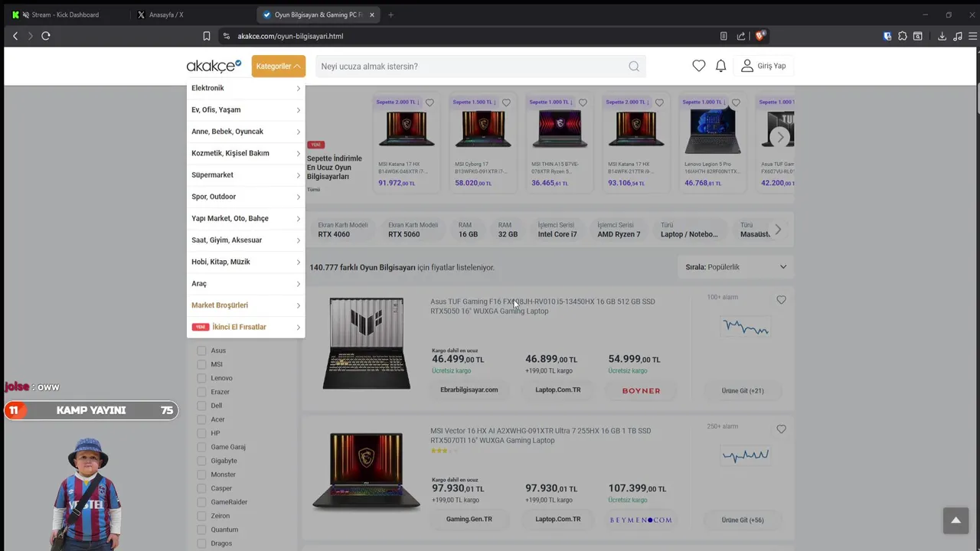This screenshot has height=551, width=980.
Task: Bookmark this page icon in address bar
Action: point(207,36)
